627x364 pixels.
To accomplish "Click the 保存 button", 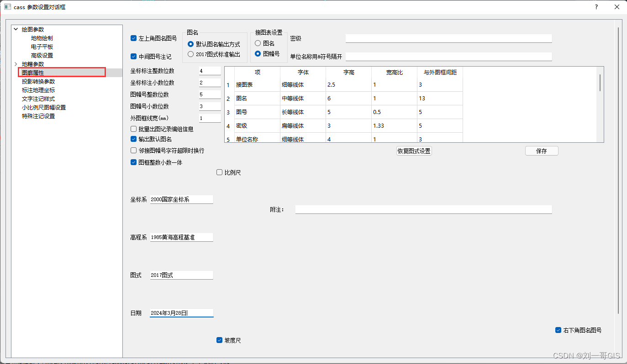I will pyautogui.click(x=541, y=151).
